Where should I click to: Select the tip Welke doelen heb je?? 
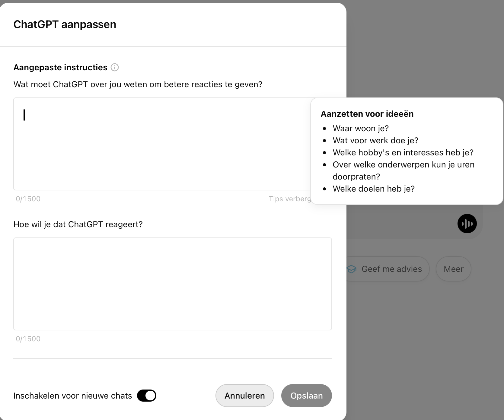tap(374, 189)
